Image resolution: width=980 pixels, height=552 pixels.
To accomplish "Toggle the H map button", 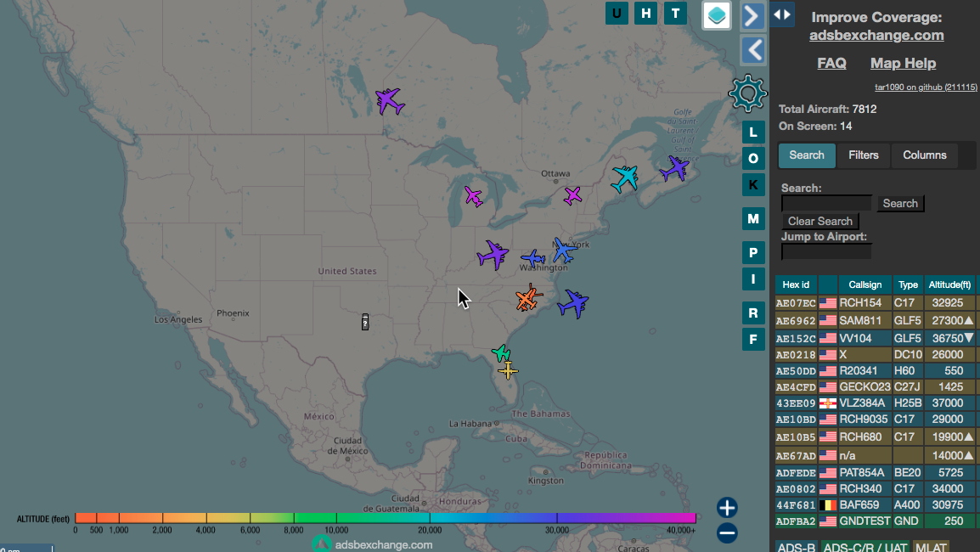I will tap(645, 13).
